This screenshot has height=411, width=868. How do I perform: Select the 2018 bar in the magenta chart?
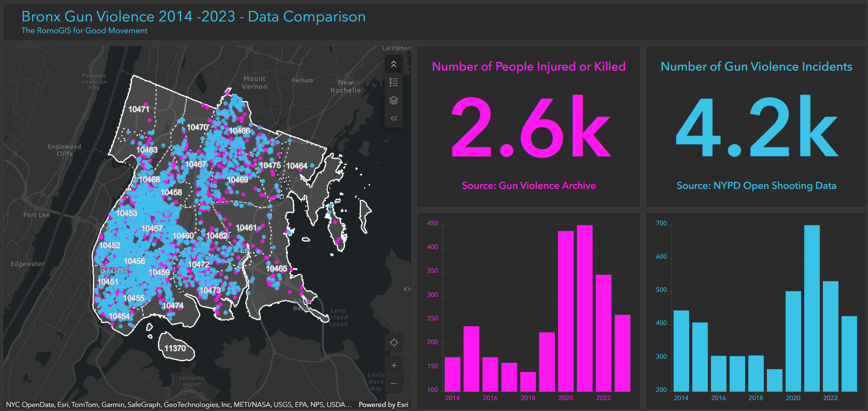[x=528, y=381]
